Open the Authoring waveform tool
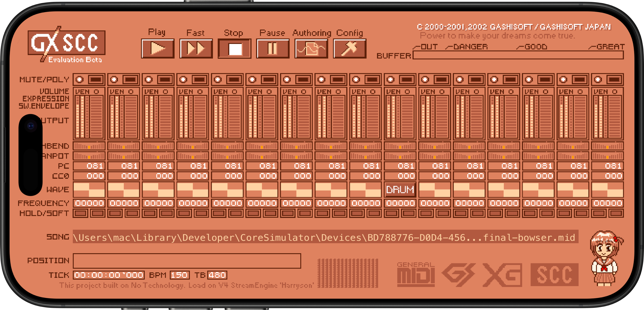The width and height of the screenshot is (644, 310). tap(311, 48)
